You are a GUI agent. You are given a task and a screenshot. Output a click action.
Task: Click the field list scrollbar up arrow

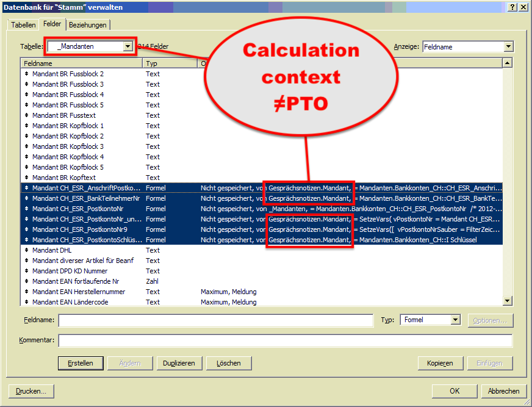tap(508, 63)
